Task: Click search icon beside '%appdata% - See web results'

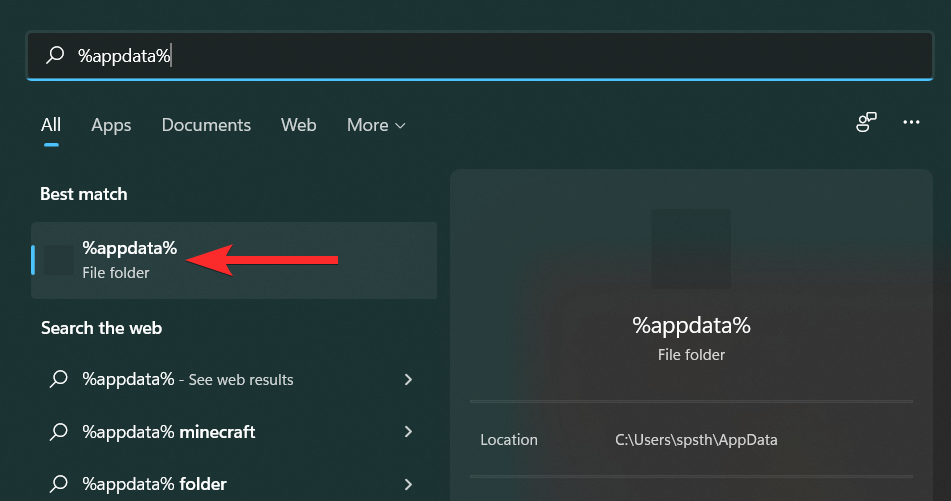Action: tap(59, 380)
